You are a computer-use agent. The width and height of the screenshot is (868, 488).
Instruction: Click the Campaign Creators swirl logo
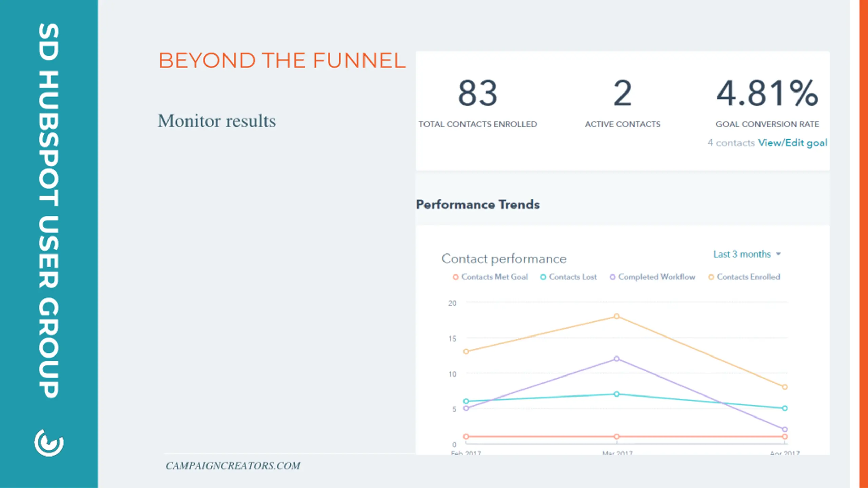click(49, 443)
